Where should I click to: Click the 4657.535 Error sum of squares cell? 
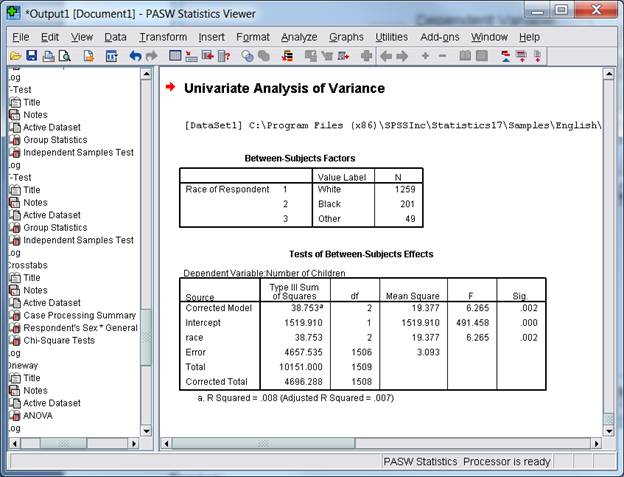[x=303, y=352]
